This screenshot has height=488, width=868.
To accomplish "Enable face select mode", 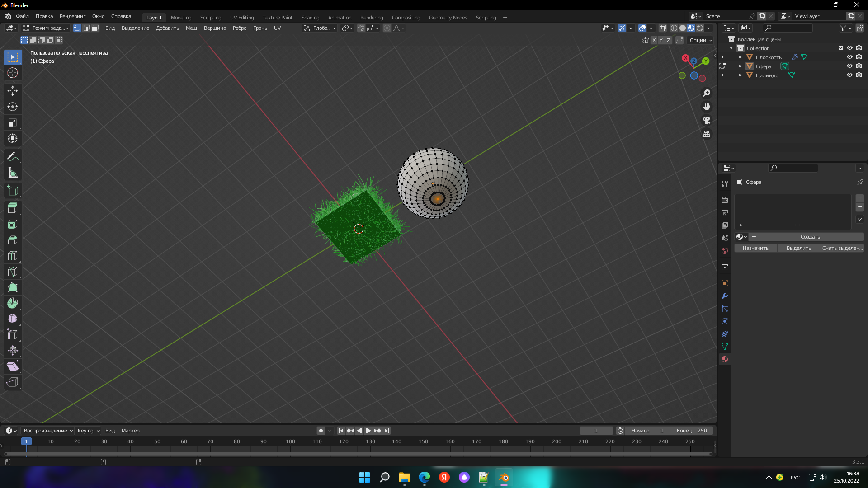I will pos(95,28).
